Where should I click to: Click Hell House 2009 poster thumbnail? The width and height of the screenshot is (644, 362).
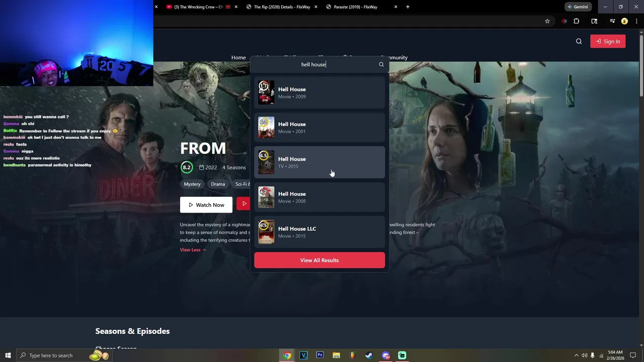tap(266, 93)
